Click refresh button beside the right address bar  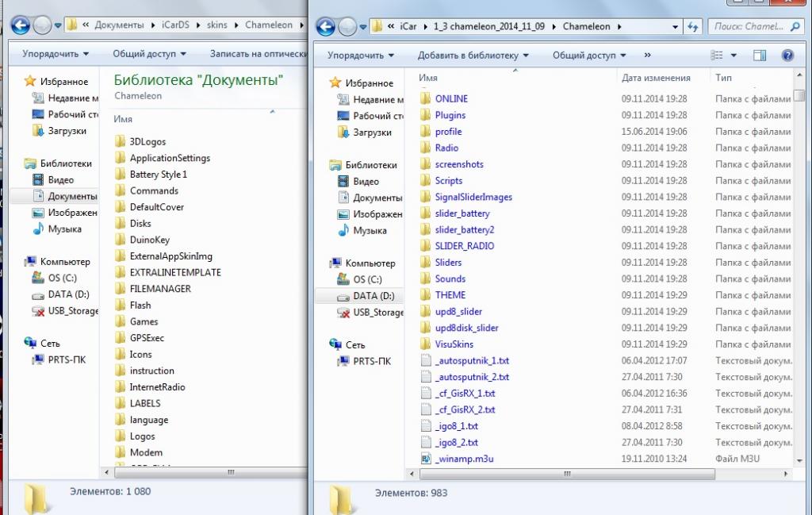click(693, 26)
